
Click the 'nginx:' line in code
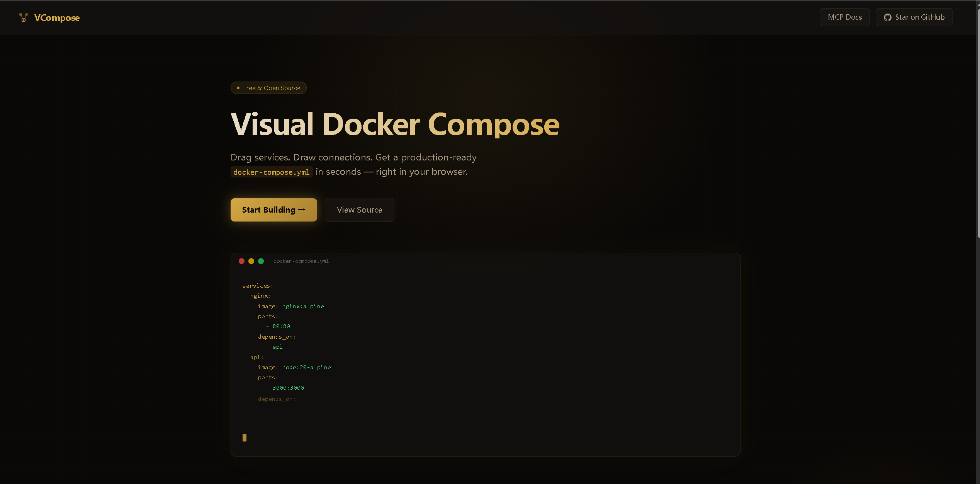click(260, 296)
